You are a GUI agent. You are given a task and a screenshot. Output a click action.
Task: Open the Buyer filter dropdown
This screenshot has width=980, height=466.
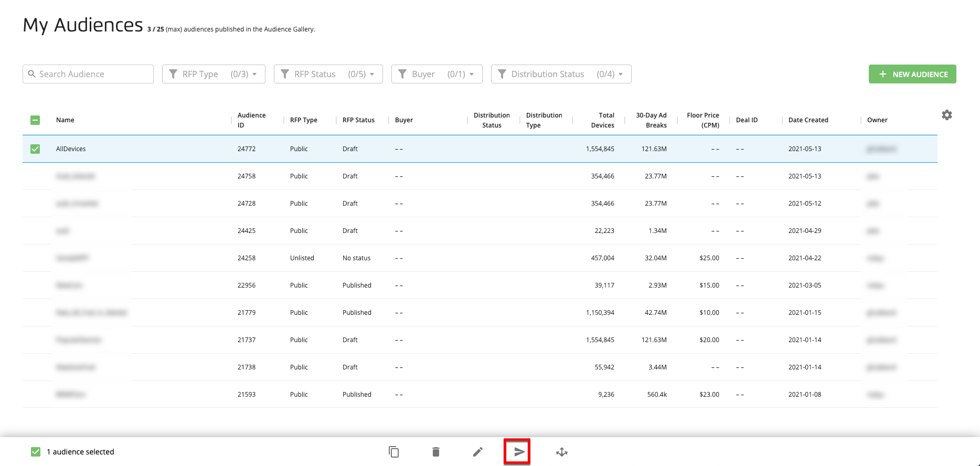tap(437, 74)
